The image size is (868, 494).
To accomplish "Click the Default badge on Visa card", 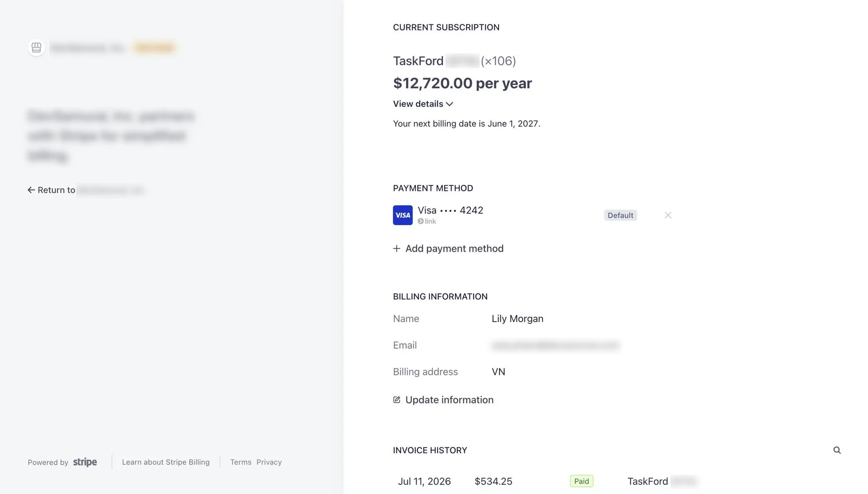I will point(620,215).
